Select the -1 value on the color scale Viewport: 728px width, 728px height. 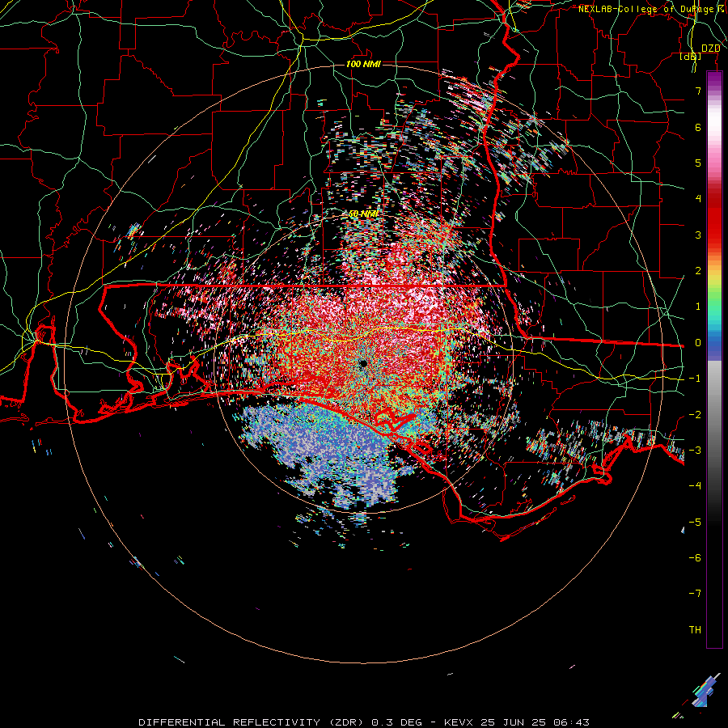point(695,379)
